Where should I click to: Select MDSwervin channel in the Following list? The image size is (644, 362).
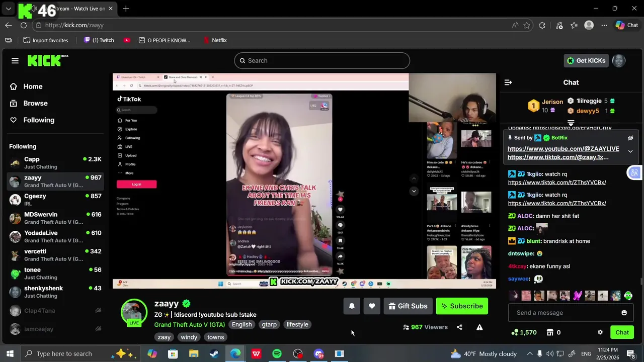pos(55,218)
